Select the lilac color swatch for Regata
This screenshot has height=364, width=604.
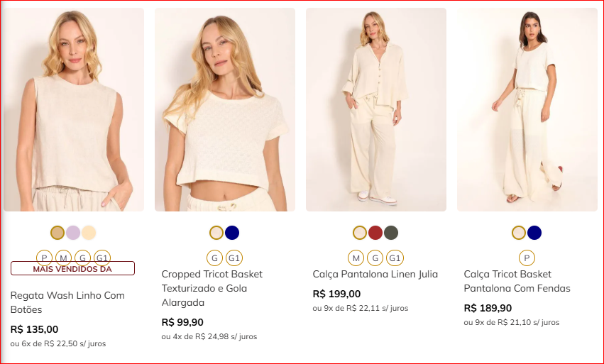point(73,233)
